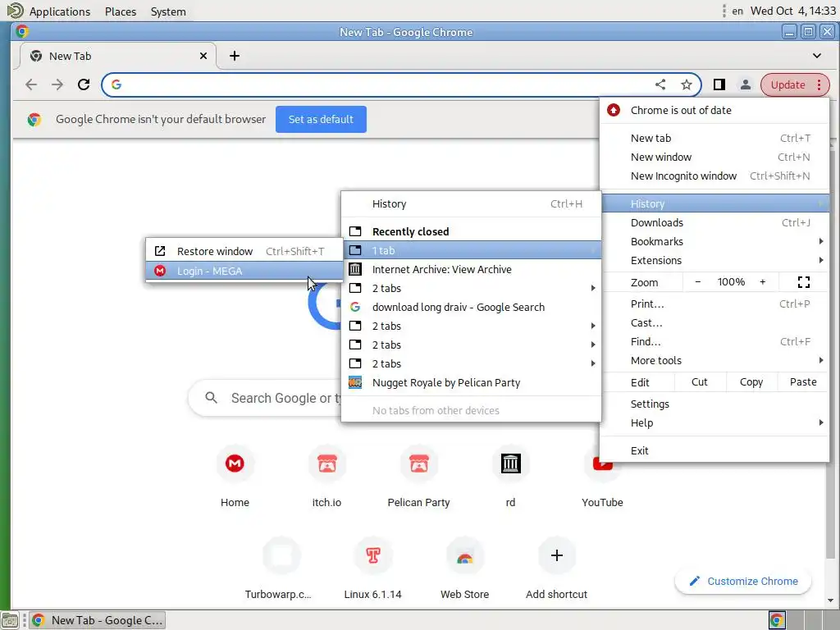Open full History page entry

point(471,203)
